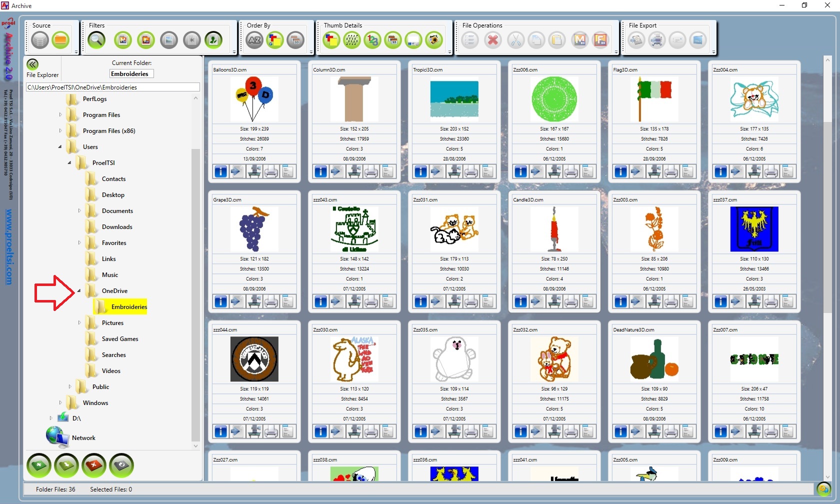This screenshot has height=504, width=840.
Task: Toggle the customer filter icon
Action: click(214, 40)
